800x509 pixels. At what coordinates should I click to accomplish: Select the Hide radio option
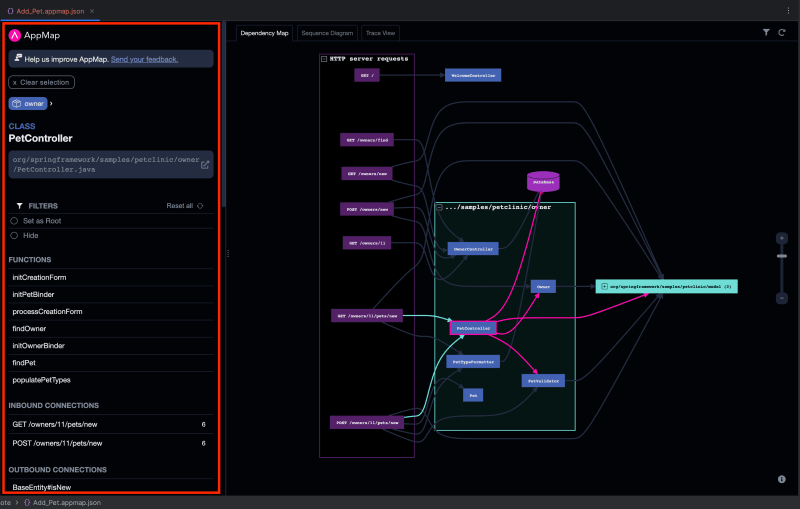pos(14,236)
